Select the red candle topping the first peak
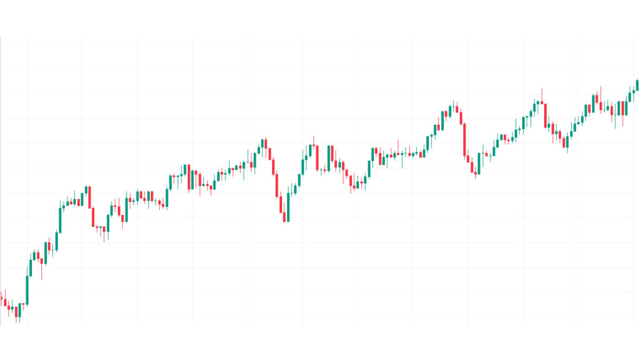The image size is (639, 364). tap(89, 197)
